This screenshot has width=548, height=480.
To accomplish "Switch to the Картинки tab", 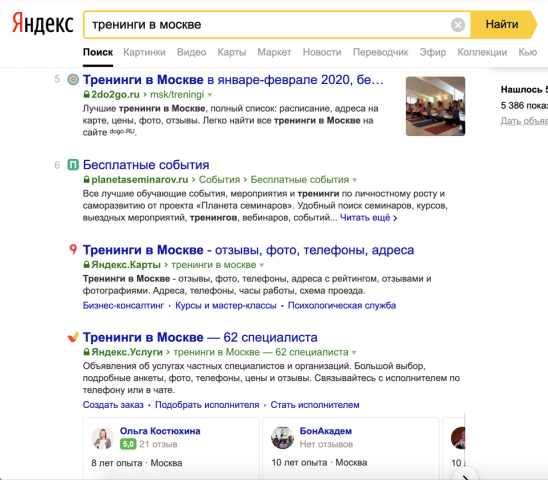I will (144, 52).
